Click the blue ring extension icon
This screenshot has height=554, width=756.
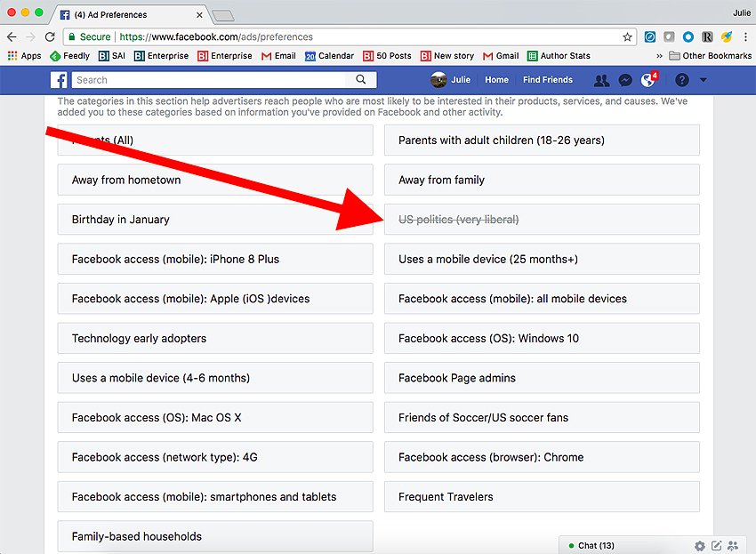coord(688,37)
